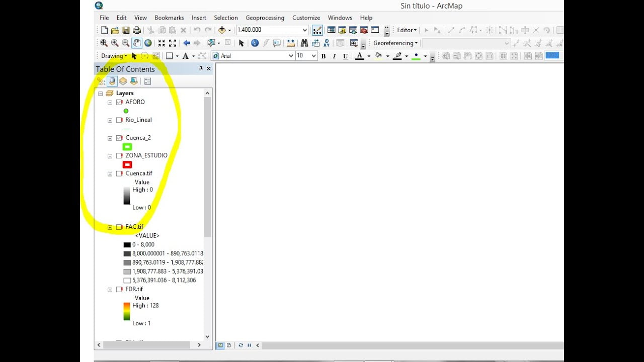The width and height of the screenshot is (644, 362).
Task: Click the Go To XY tool
Action: [x=327, y=43]
